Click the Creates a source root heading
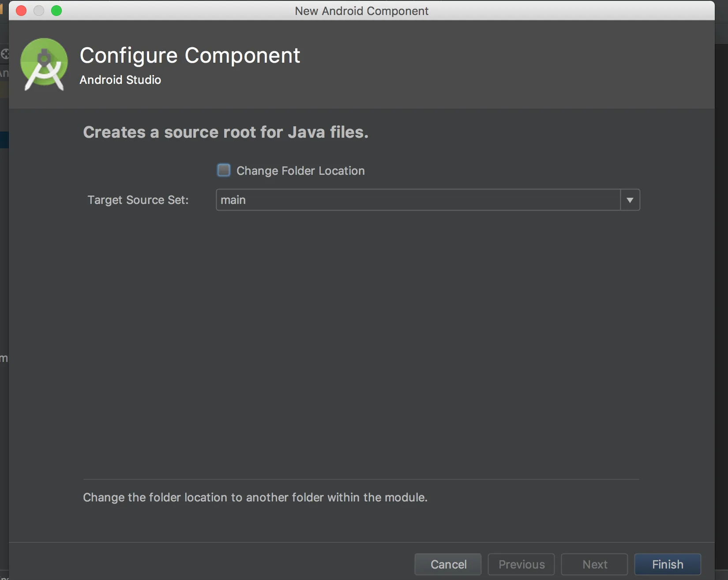The image size is (728, 580). coord(225,132)
